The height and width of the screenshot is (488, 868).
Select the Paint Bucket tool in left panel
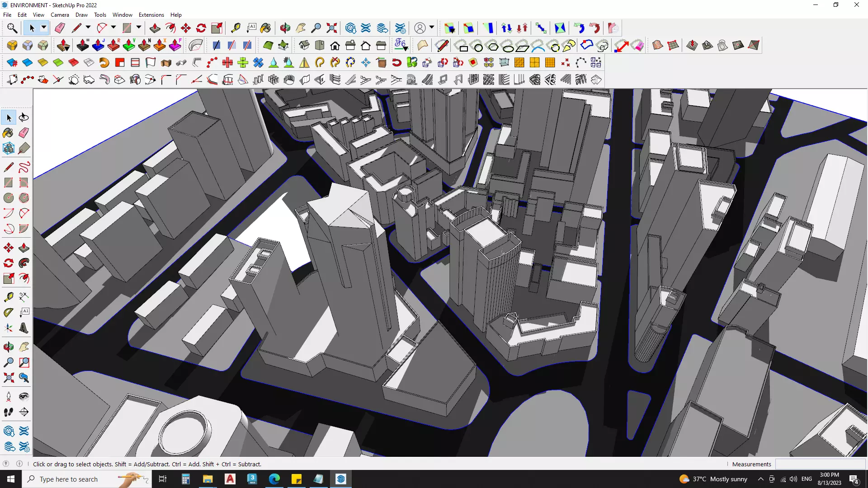pyautogui.click(x=8, y=133)
